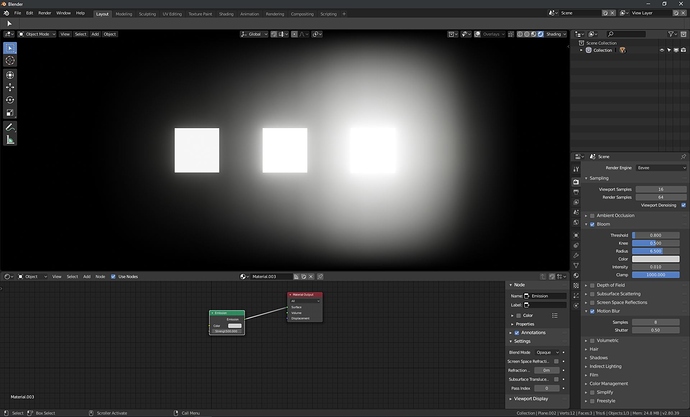Select the Cursor tool in the viewport toolbar
This screenshot has width=690, height=417.
(x=10, y=61)
